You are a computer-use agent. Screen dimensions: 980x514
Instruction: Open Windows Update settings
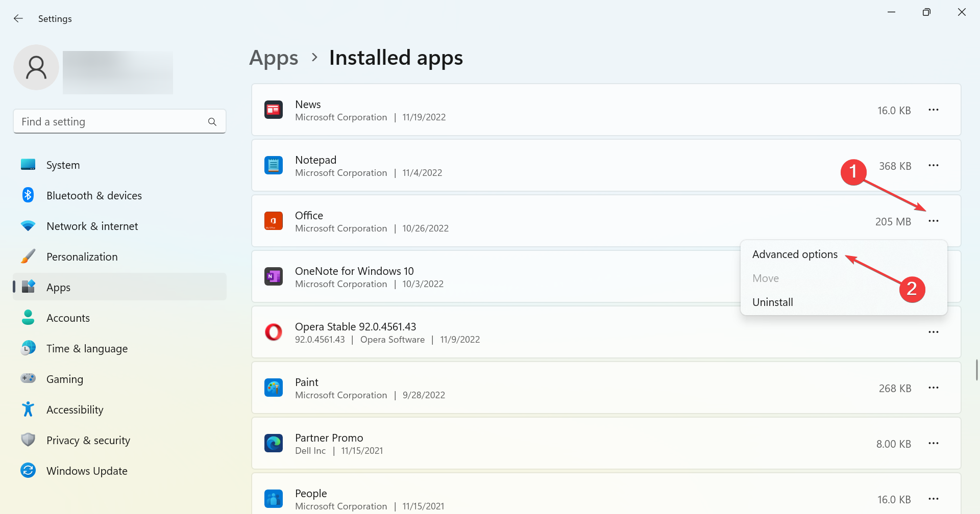click(x=119, y=471)
